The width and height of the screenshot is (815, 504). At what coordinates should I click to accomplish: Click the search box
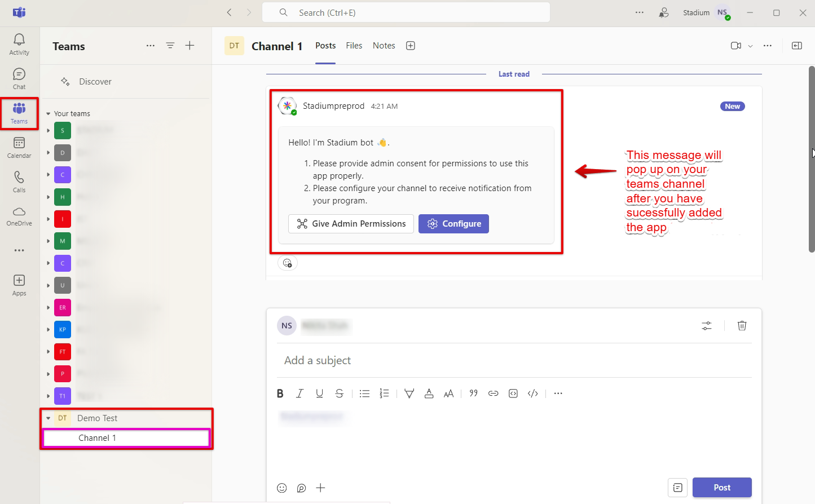(406, 12)
